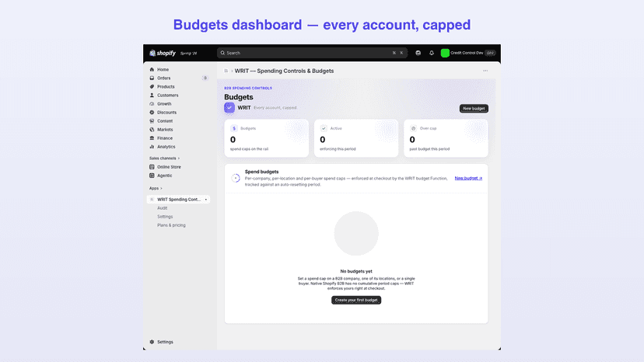644x362 pixels.
Task: Open the Audit subpage under WRIT
Action: [x=163, y=208]
